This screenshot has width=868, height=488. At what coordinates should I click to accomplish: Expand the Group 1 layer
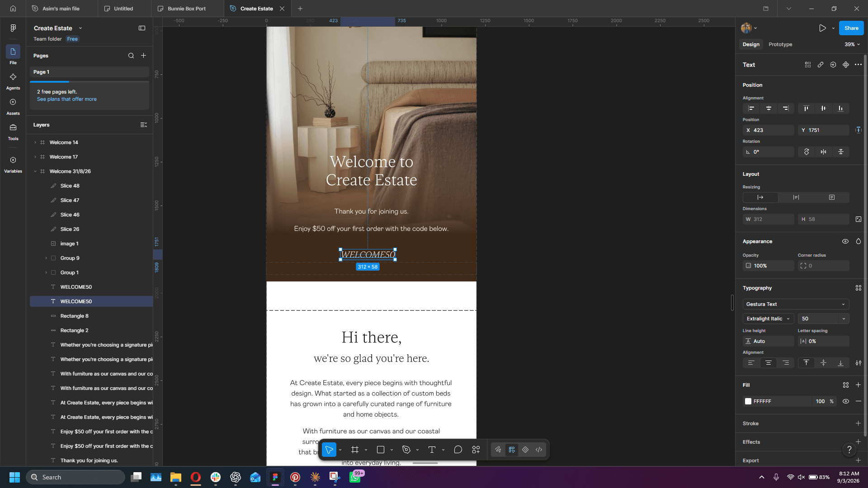[x=46, y=272]
